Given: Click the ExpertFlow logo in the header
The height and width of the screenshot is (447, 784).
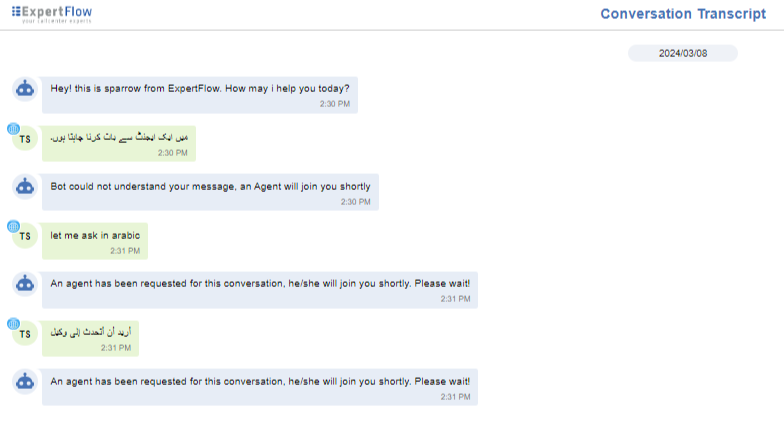Looking at the screenshot, I should click(x=51, y=13).
